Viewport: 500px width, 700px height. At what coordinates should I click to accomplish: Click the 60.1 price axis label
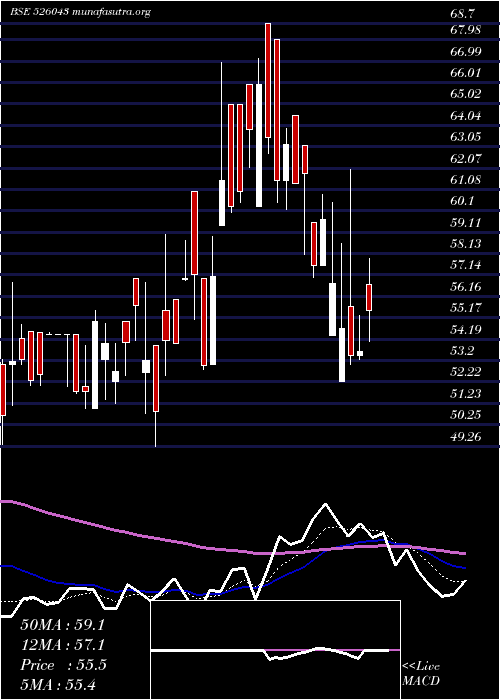pyautogui.click(x=463, y=201)
